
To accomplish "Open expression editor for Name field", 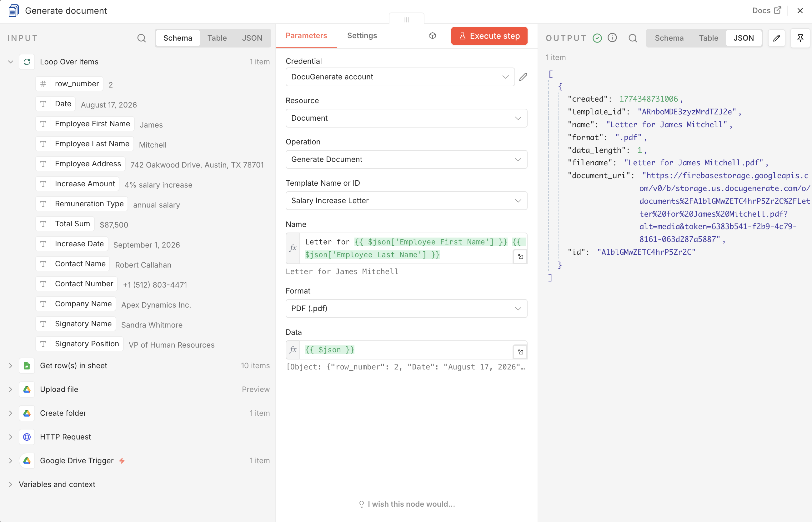I will [520, 257].
